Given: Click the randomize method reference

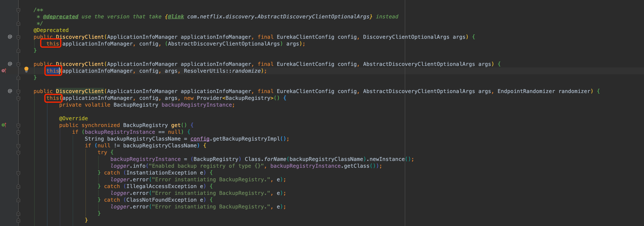Looking at the screenshot, I should click(x=246, y=71).
